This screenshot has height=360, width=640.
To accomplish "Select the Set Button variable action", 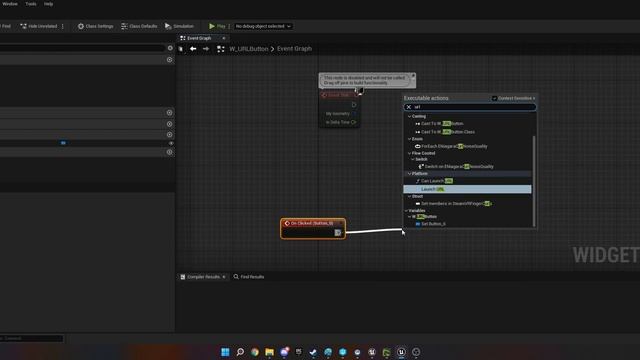I will 433,224.
